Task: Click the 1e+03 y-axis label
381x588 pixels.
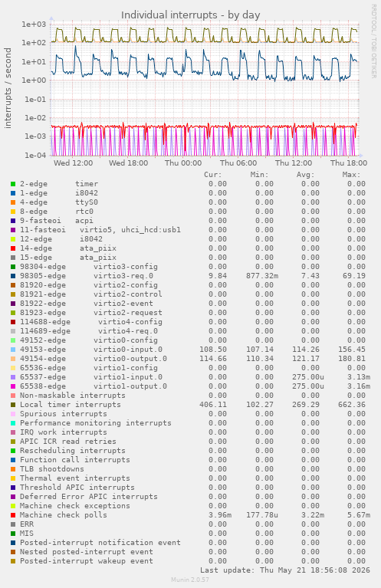Action: coord(34,25)
